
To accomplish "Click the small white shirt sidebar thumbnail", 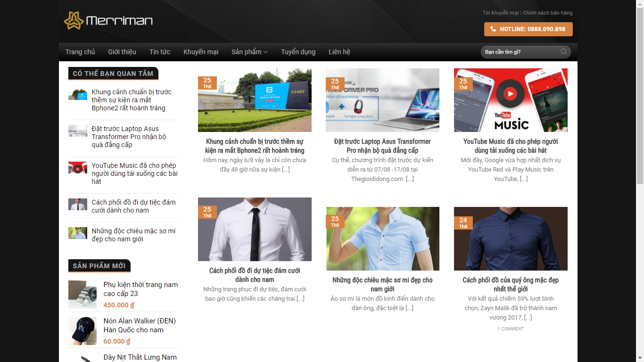I will [x=78, y=205].
